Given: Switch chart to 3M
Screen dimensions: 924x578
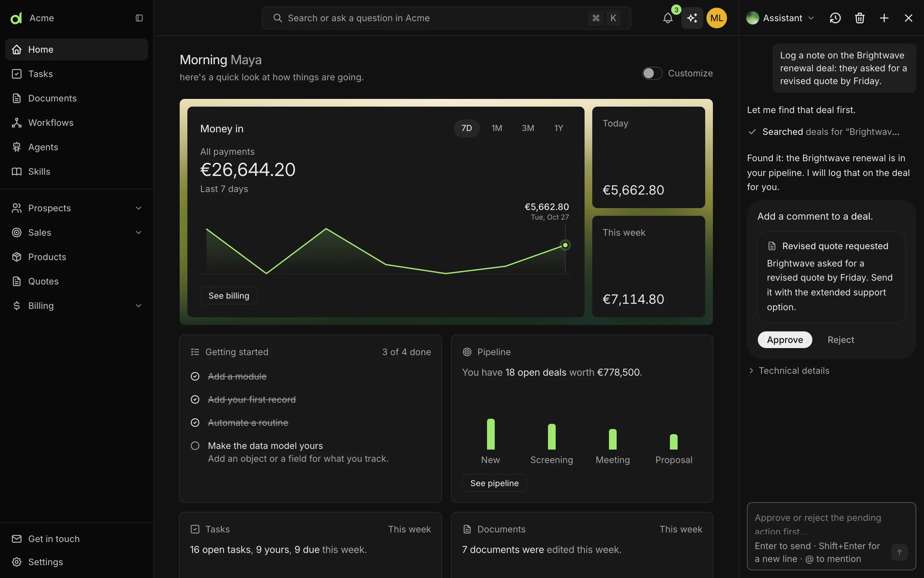Looking at the screenshot, I should [528, 128].
